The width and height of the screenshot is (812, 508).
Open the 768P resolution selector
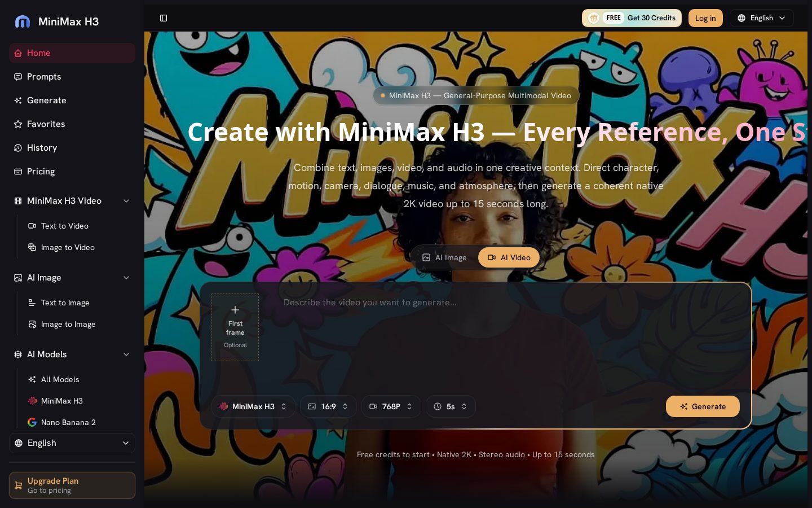pyautogui.click(x=391, y=406)
